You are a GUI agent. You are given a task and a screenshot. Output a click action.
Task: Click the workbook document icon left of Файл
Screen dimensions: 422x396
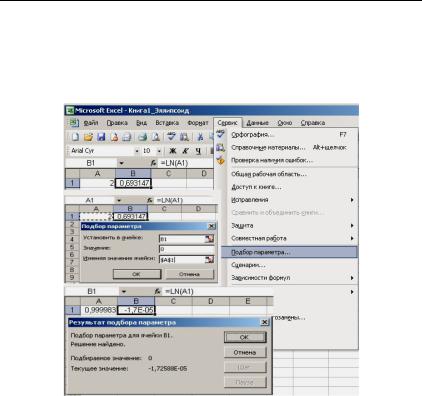pos(74,123)
